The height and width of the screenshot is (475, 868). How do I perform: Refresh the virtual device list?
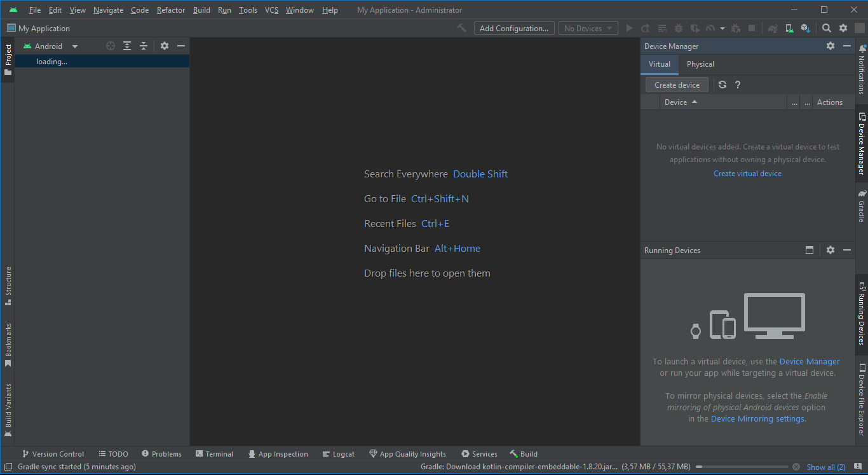(722, 85)
